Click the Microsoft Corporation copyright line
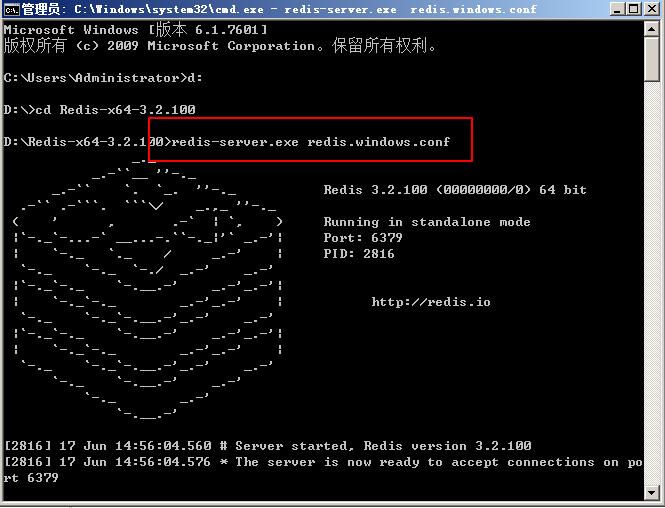This screenshot has width=665, height=508. [219, 46]
